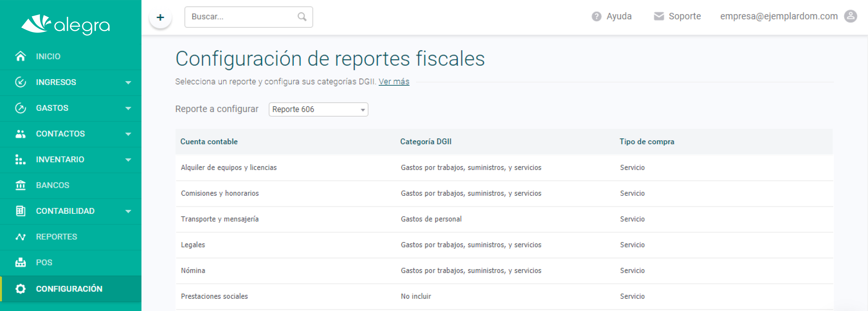
Task: Click the Tipo de compra column header
Action: [x=647, y=142]
